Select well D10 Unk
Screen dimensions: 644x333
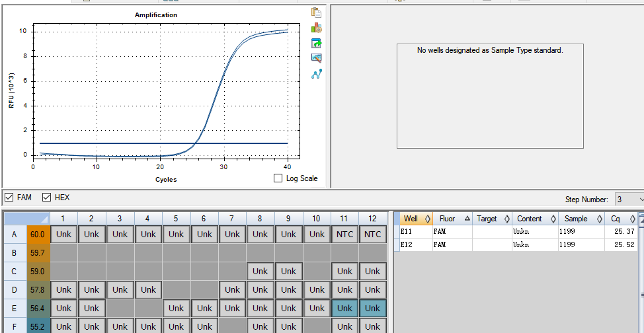(316, 290)
